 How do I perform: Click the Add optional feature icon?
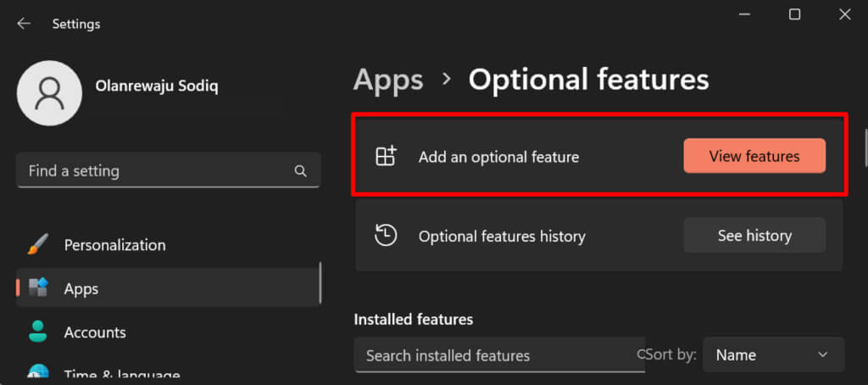(386, 157)
